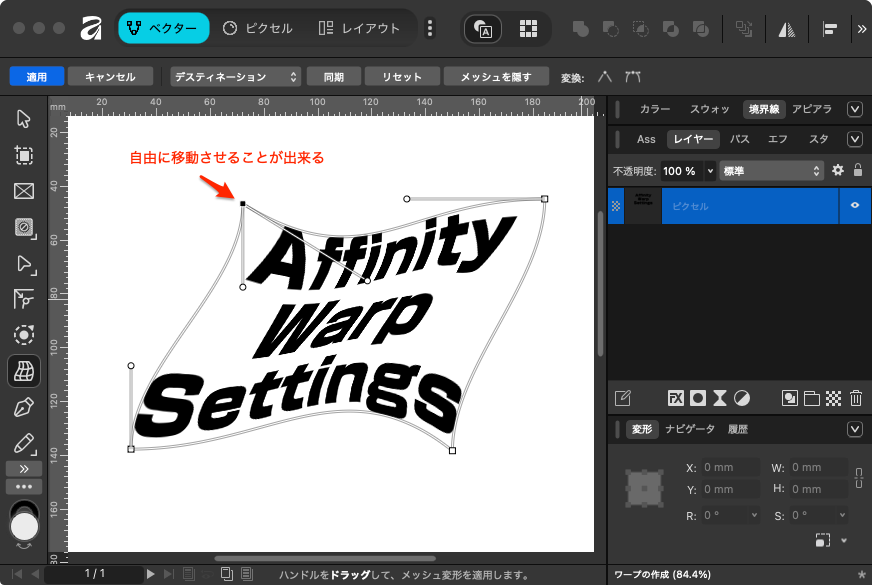Select the Move tool arrow icon
Viewport: 872px width, 585px height.
(x=24, y=119)
